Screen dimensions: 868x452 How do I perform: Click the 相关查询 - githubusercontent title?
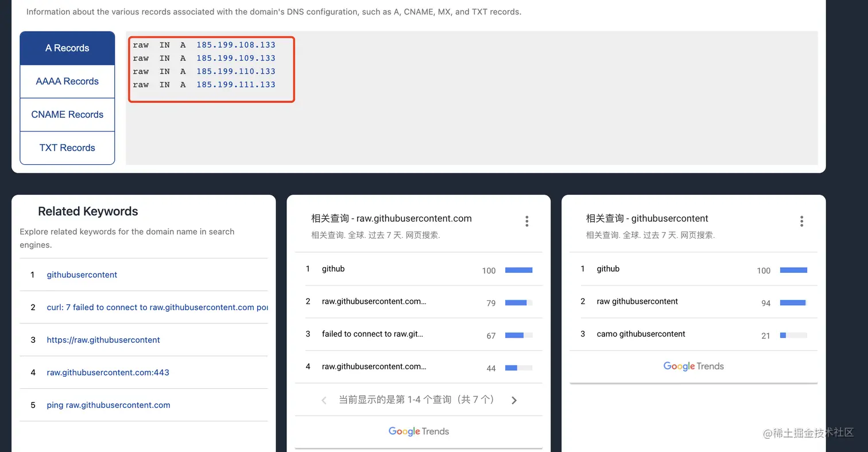(x=647, y=218)
